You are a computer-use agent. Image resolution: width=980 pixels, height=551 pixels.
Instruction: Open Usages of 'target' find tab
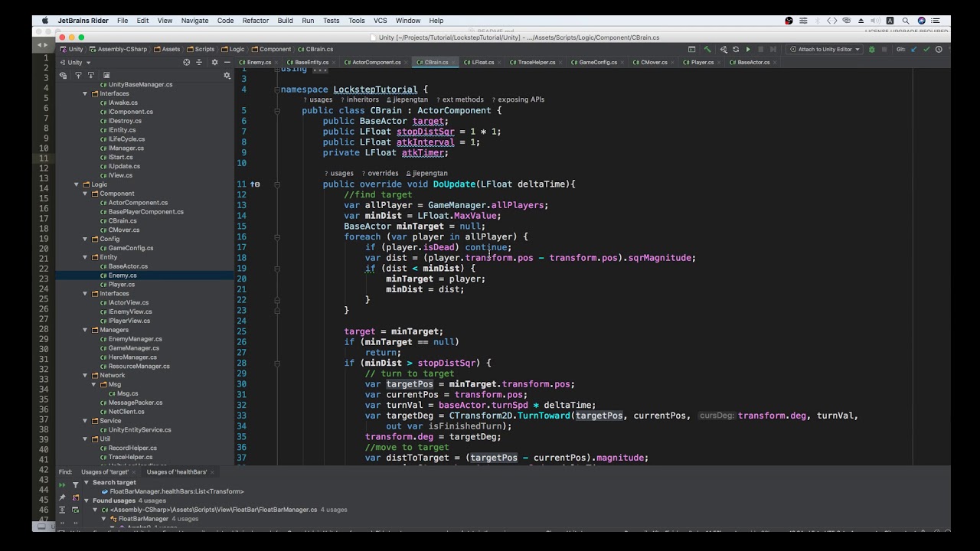coord(105,472)
